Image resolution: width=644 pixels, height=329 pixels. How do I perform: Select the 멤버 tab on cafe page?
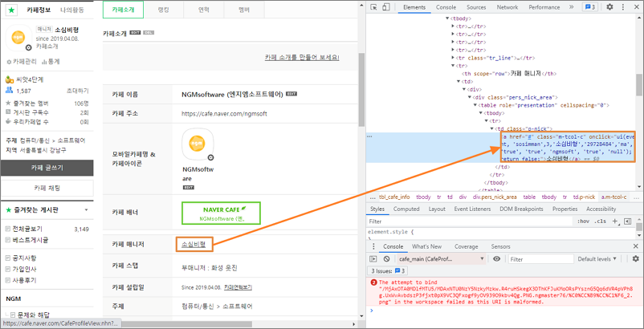pos(244,10)
